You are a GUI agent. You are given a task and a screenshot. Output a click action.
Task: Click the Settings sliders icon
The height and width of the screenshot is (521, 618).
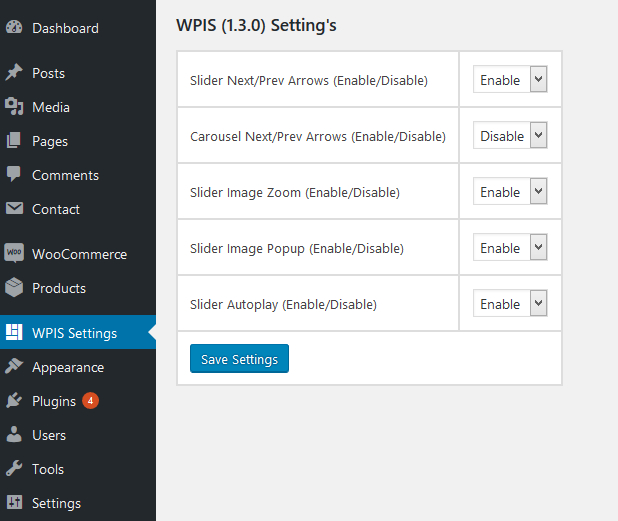(14, 502)
